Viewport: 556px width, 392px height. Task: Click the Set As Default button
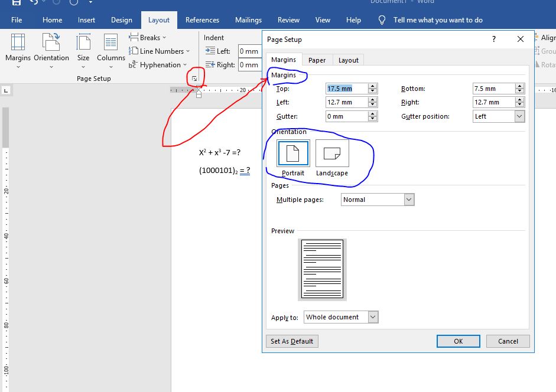(292, 341)
